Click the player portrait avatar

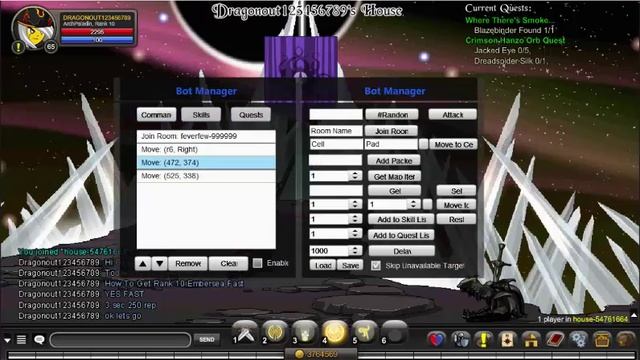click(x=33, y=28)
